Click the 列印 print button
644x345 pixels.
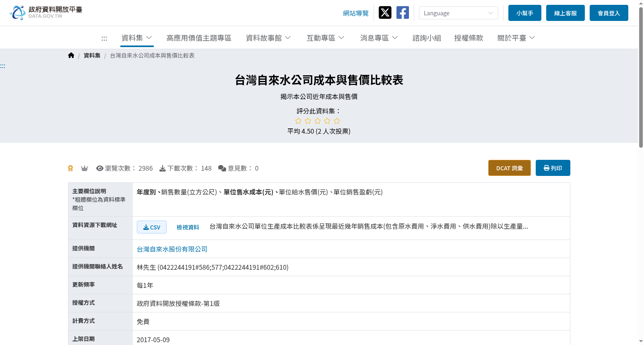pyautogui.click(x=553, y=168)
